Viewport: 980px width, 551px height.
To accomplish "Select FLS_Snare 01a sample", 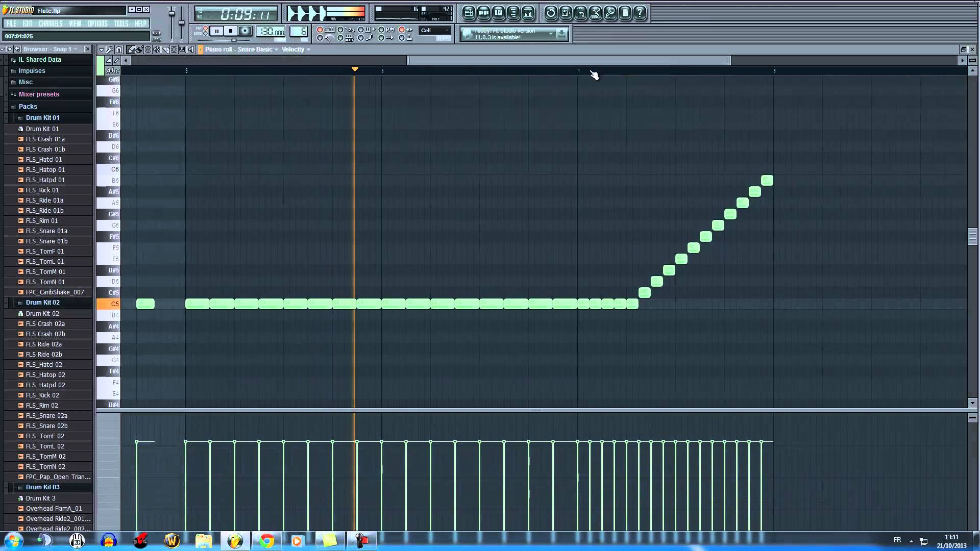I will pos(46,231).
